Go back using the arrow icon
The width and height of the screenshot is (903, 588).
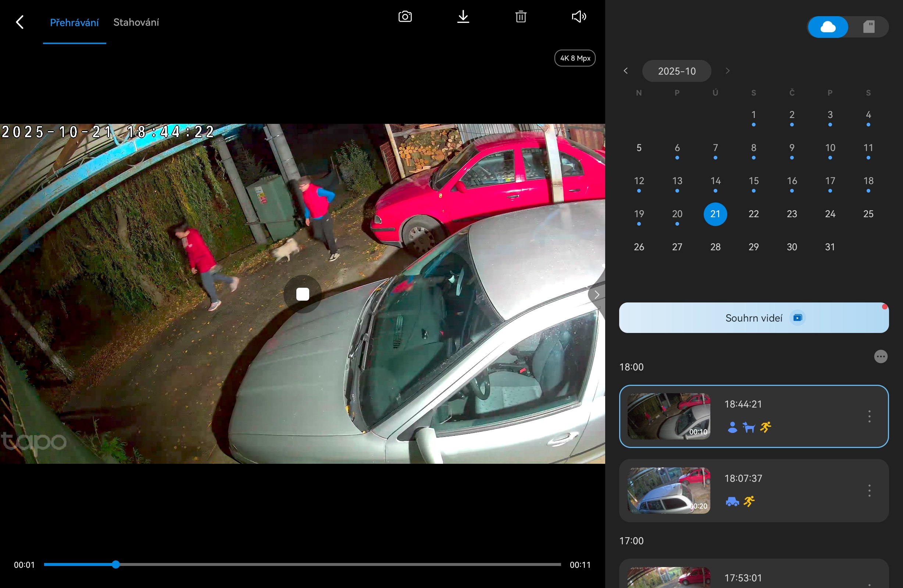(20, 22)
